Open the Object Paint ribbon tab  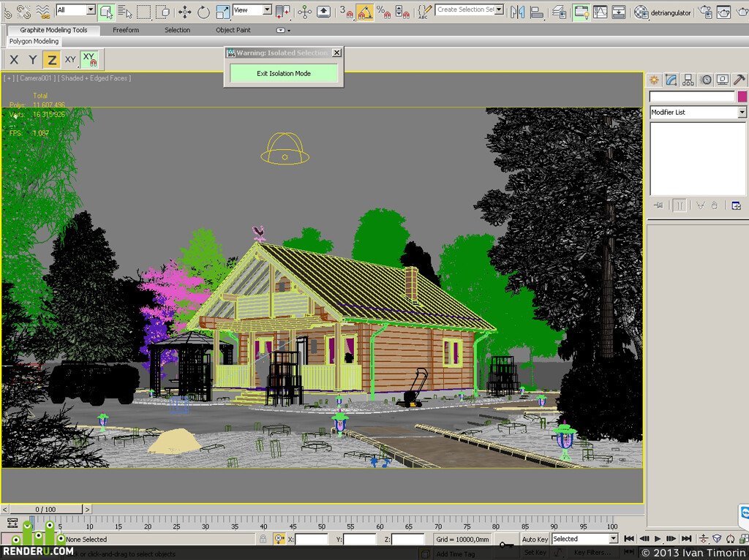(x=233, y=30)
